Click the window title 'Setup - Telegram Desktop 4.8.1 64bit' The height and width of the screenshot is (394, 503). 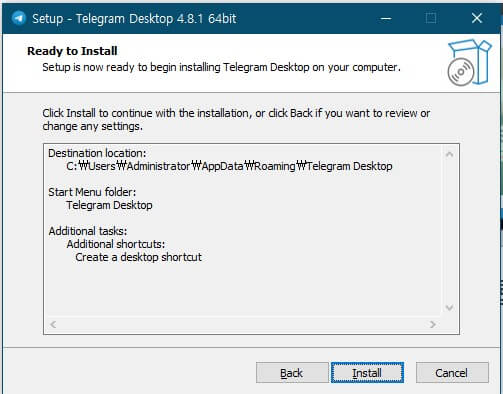[134, 18]
